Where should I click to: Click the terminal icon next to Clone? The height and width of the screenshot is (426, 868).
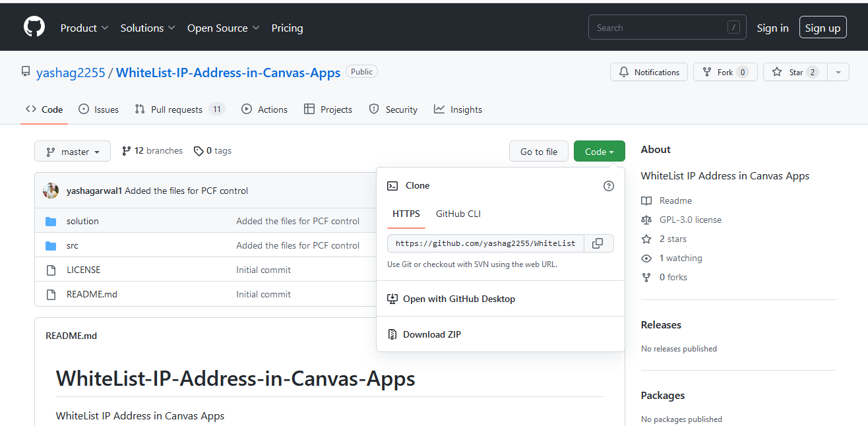point(392,186)
